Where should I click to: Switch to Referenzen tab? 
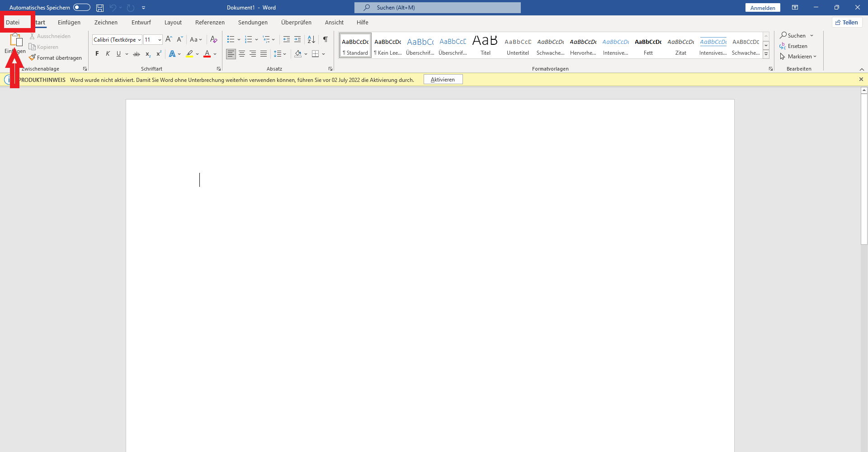click(x=210, y=22)
